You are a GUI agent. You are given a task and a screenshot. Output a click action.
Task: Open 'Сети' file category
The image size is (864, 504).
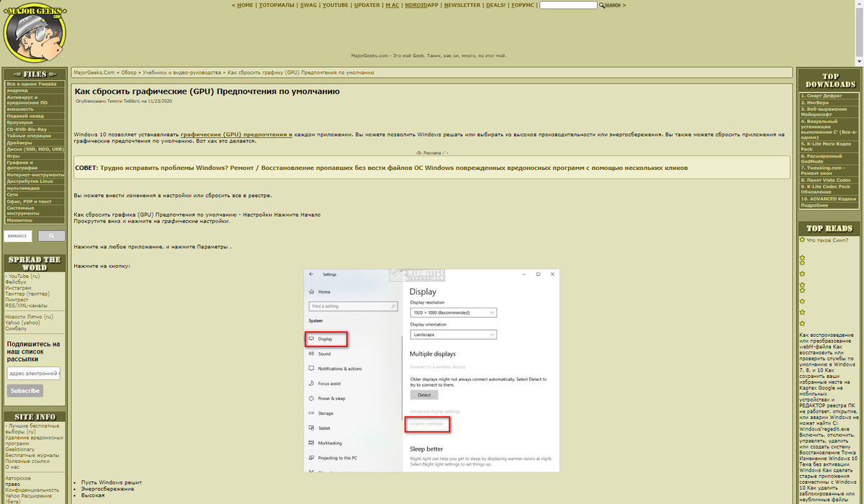12,194
